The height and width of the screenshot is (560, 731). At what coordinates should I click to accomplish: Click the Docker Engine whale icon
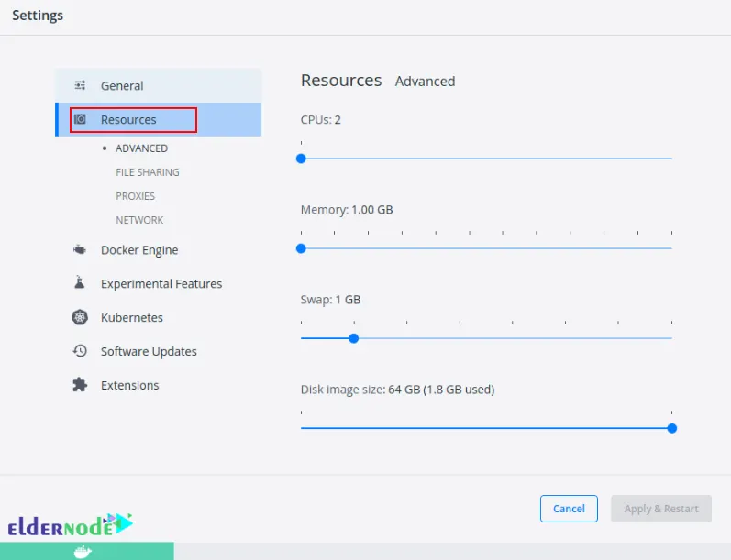coord(80,249)
